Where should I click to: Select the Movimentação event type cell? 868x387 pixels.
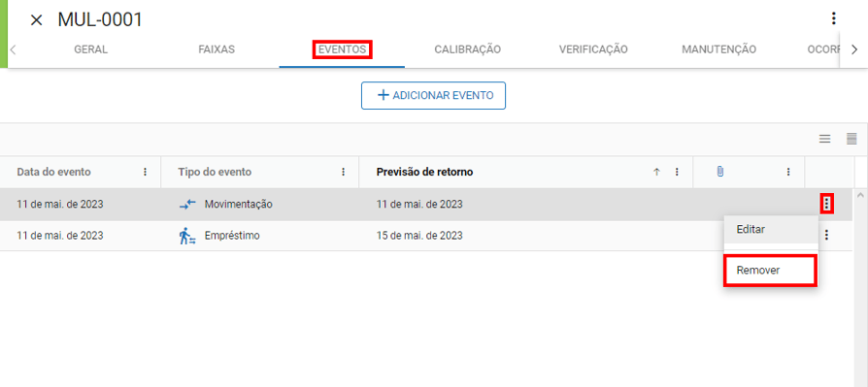click(x=239, y=204)
